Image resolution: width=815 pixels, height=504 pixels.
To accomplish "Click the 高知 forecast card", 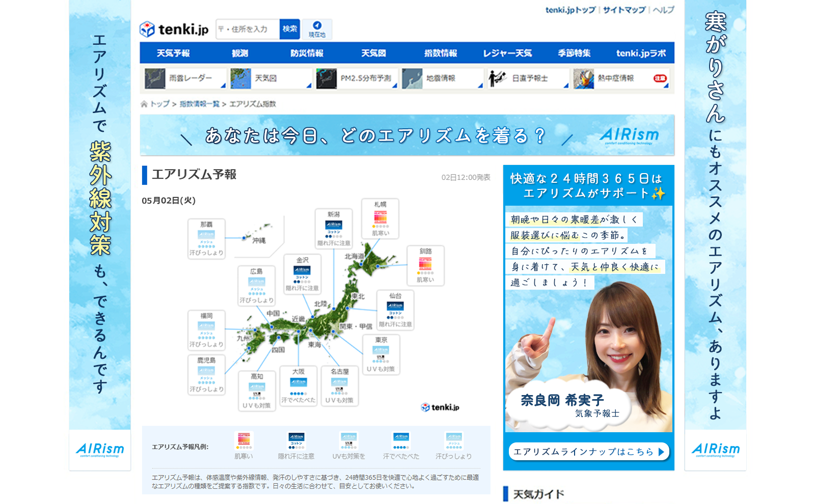I will pos(257,391).
